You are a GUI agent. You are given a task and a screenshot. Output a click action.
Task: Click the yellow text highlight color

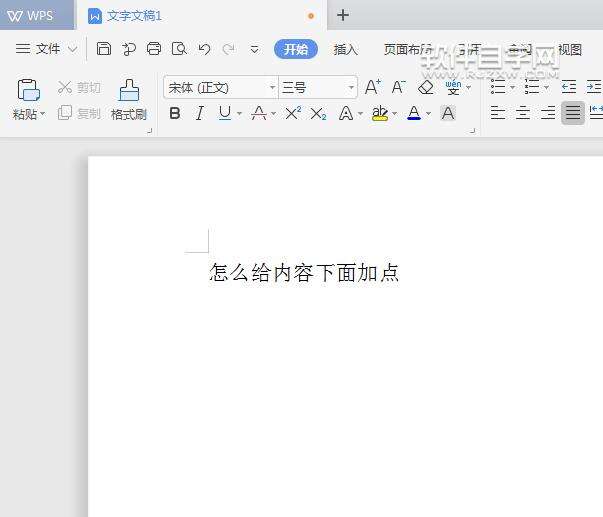pos(379,113)
